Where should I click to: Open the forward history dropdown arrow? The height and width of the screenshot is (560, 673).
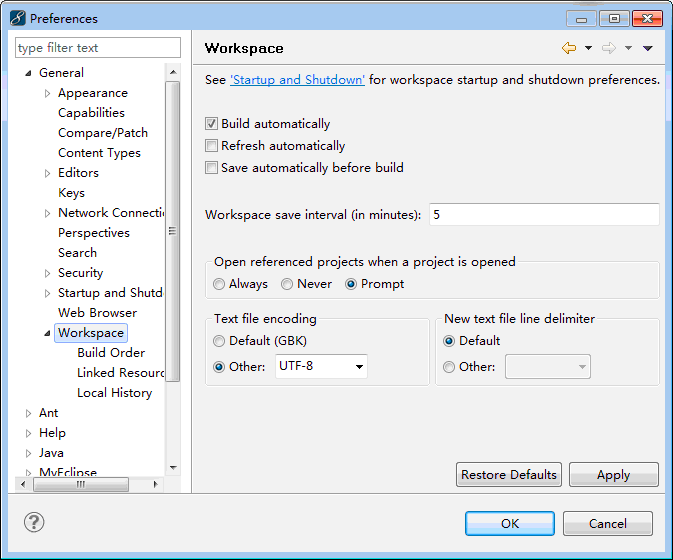coord(628,48)
